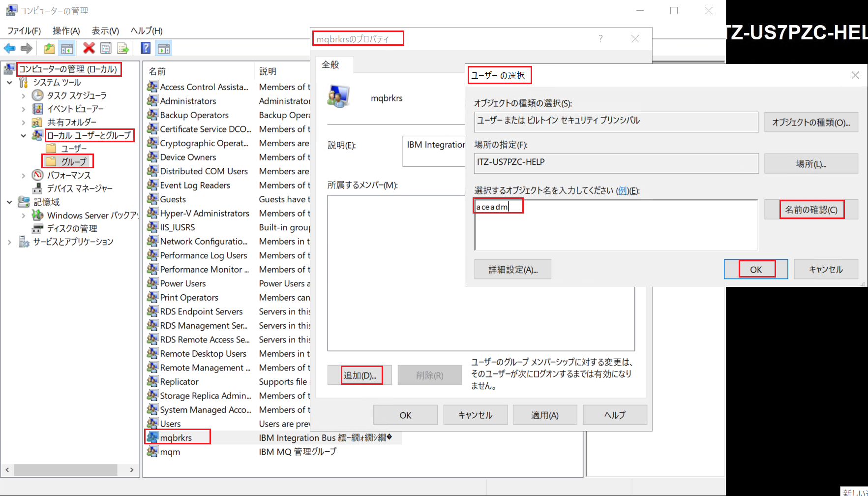The image size is (868, 496).
Task: Open the ファイル(F) menu
Action: (24, 31)
